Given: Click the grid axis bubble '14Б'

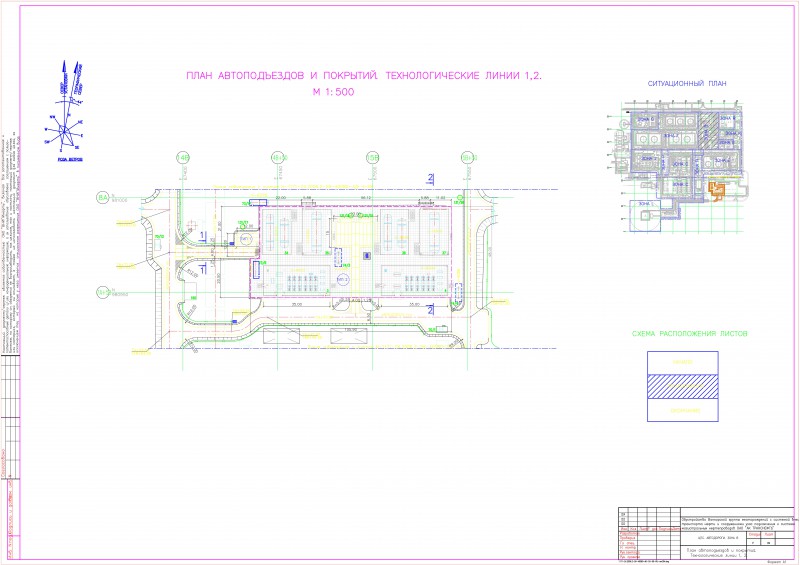Looking at the screenshot, I should click(x=182, y=158).
